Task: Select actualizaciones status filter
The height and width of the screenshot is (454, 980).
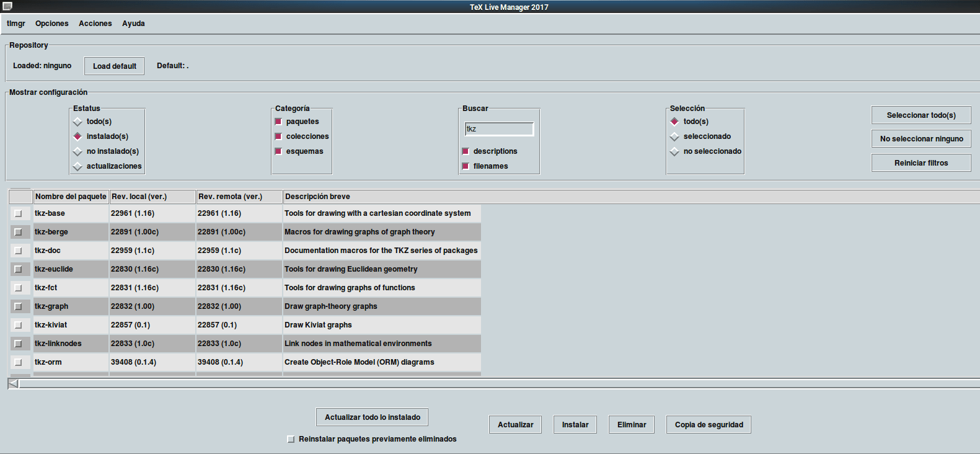Action: pos(77,166)
